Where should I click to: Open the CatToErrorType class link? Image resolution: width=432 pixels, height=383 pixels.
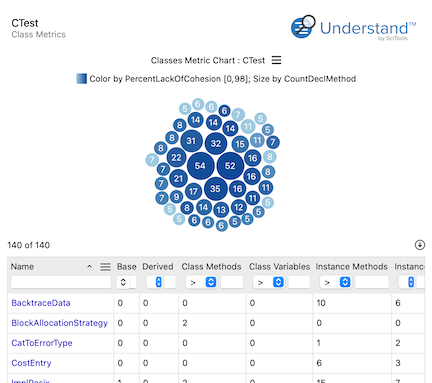[42, 343]
